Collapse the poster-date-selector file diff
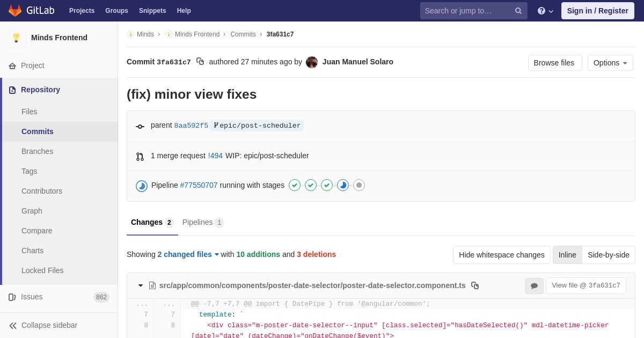The height and width of the screenshot is (338, 644). [141, 285]
